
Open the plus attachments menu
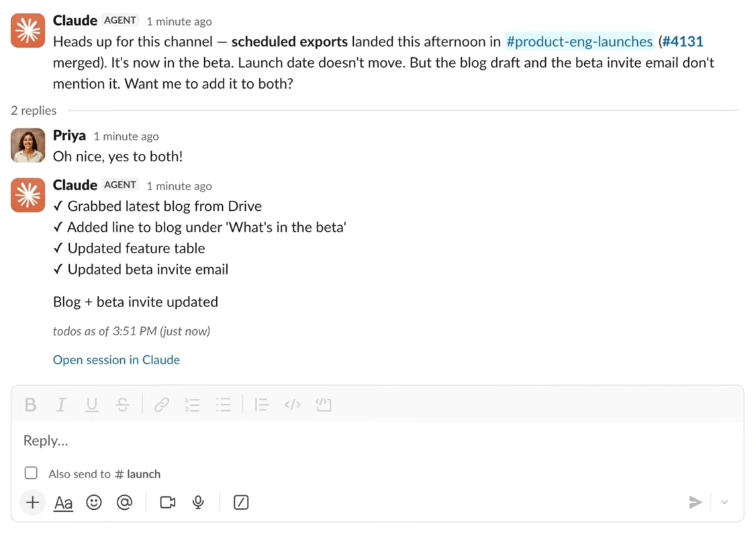(32, 502)
